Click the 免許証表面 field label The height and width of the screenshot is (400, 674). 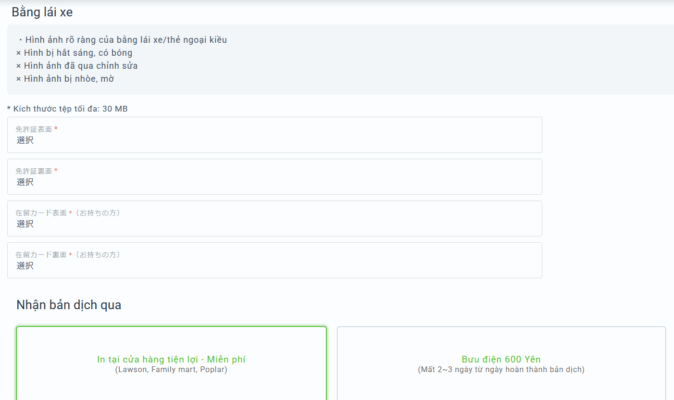(x=36, y=129)
